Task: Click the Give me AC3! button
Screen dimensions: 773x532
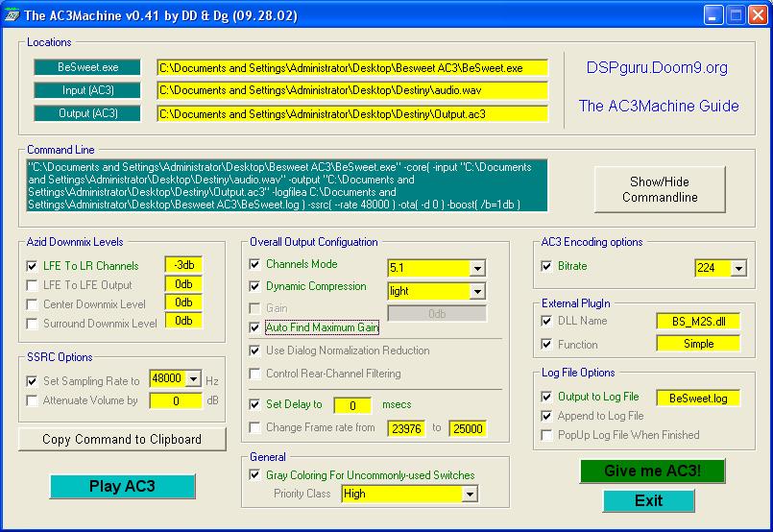Action: (652, 471)
